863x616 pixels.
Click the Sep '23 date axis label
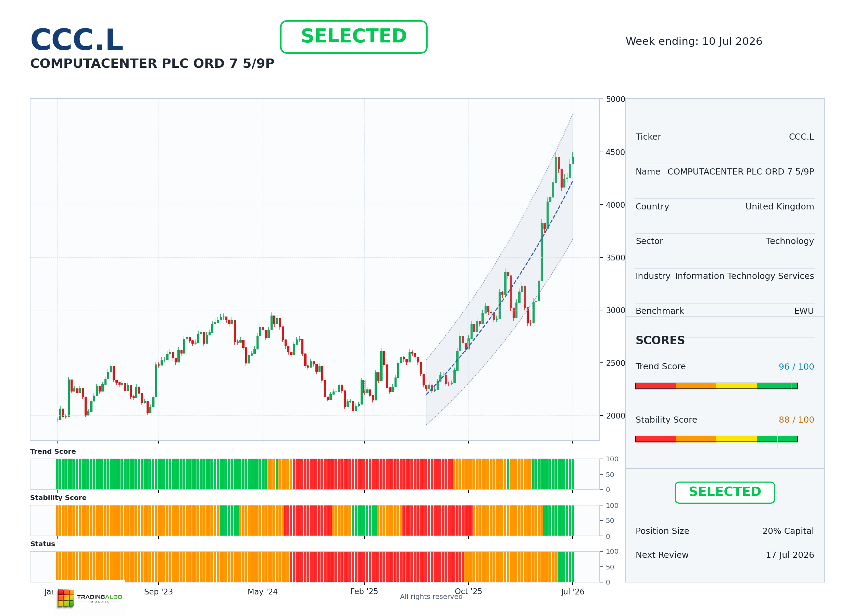point(158,592)
